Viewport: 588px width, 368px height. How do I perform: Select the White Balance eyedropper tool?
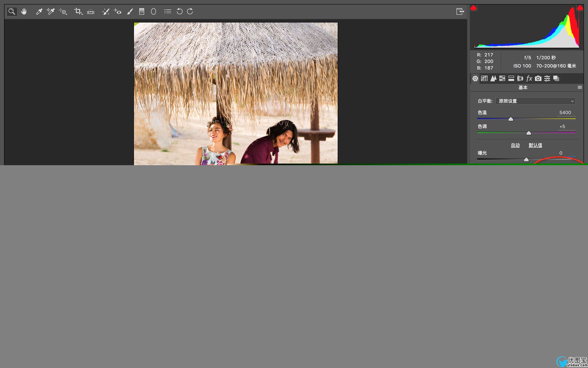coord(39,11)
